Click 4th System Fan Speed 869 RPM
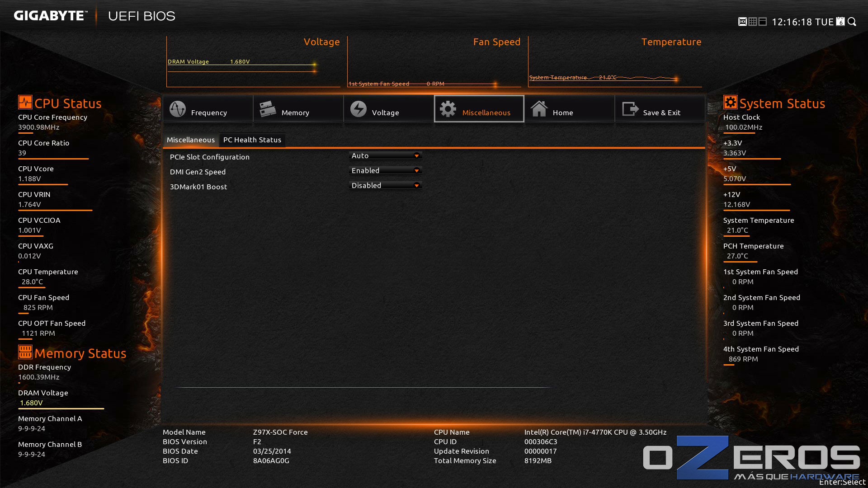 tap(743, 359)
